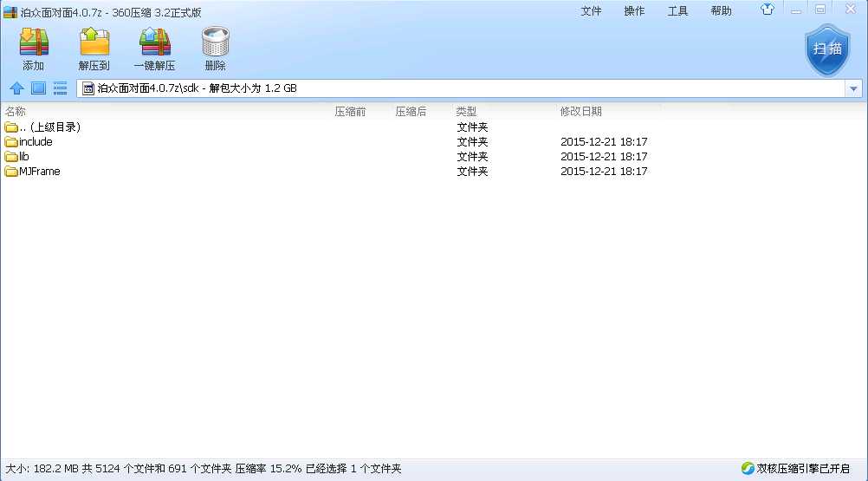The image size is (868, 481).
Task: Click the address path input field
Action: pos(463,88)
